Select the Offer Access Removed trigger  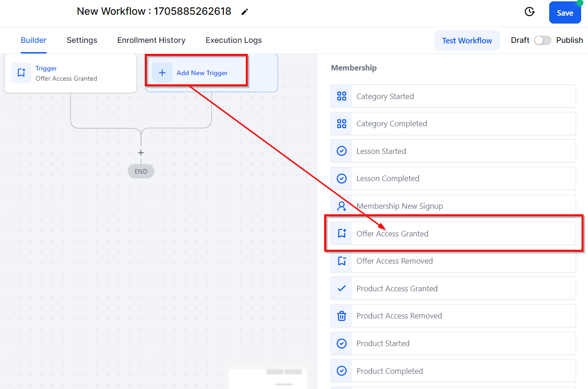[453, 261]
